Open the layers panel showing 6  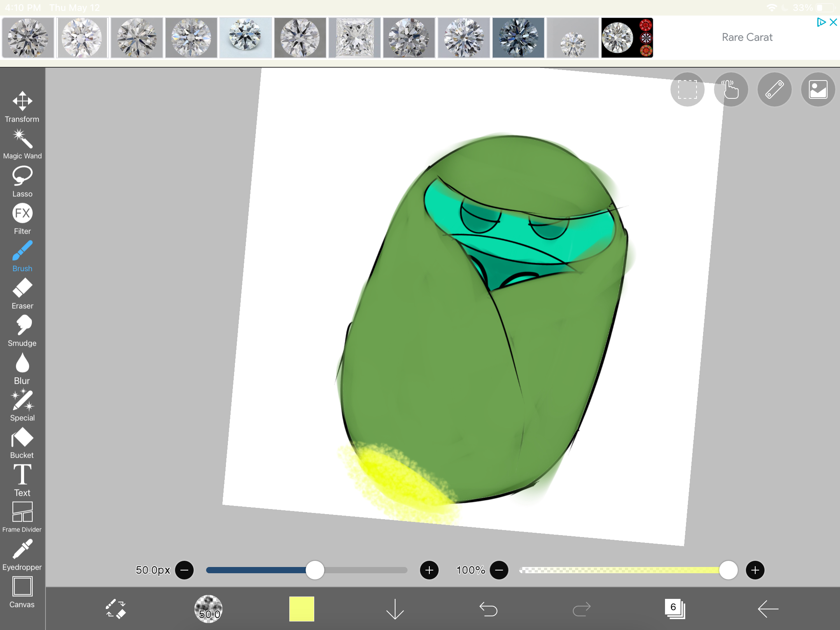pyautogui.click(x=675, y=609)
